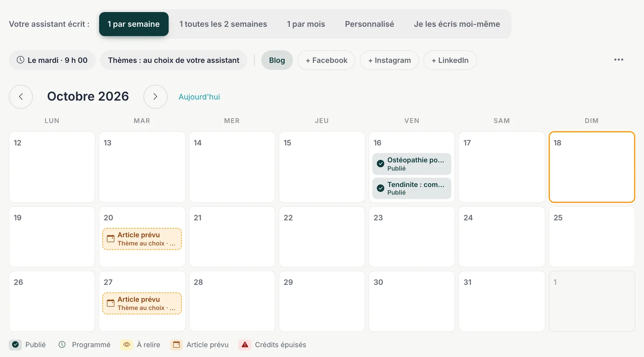Open the planned article on October 27
Screen dimensions: 644x357
tap(142, 304)
